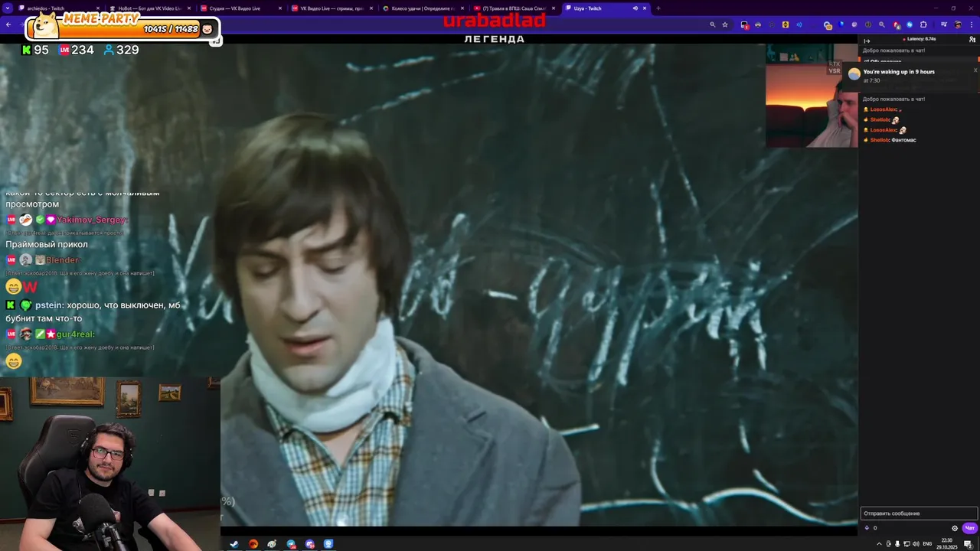Screen dimensions: 980x551
Task: Click the webcam thumbnail in the top right
Action: coord(812,96)
